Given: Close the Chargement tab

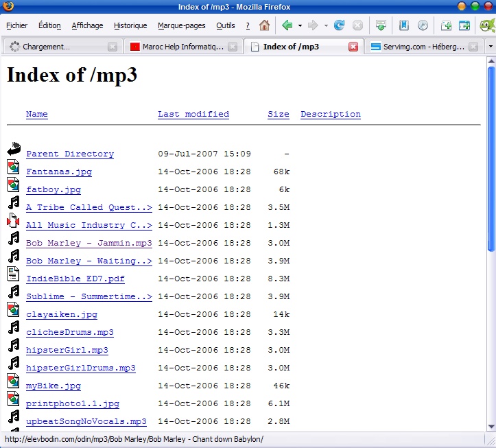Looking at the screenshot, I should 113,47.
